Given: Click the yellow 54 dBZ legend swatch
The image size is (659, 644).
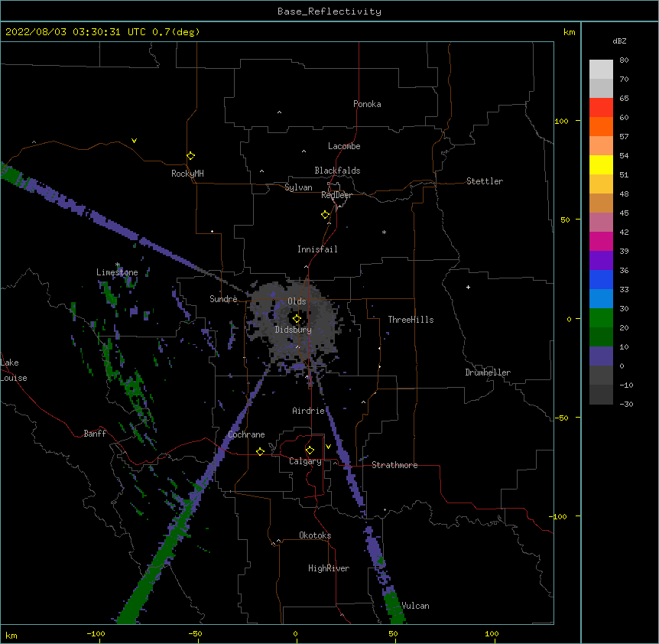Looking at the screenshot, I should (x=601, y=164).
